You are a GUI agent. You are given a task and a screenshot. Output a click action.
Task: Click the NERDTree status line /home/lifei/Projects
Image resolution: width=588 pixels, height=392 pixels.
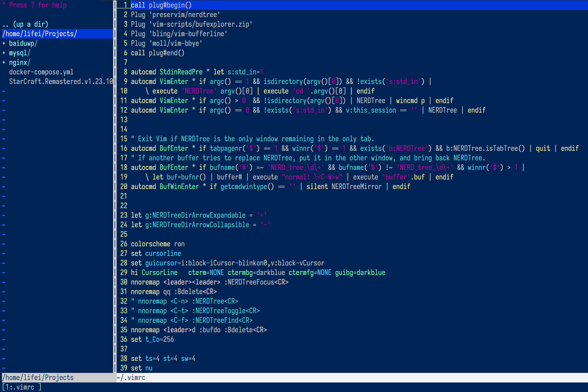coord(57,378)
